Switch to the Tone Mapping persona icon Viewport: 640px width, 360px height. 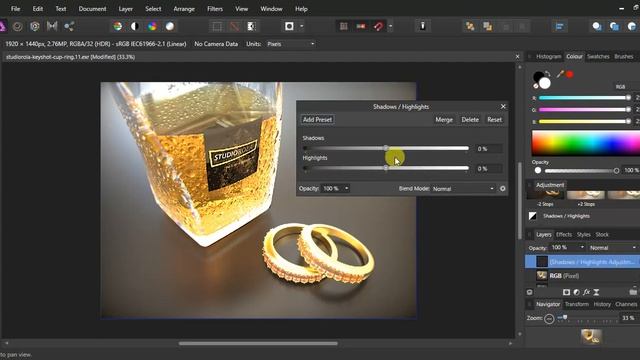pos(52,27)
